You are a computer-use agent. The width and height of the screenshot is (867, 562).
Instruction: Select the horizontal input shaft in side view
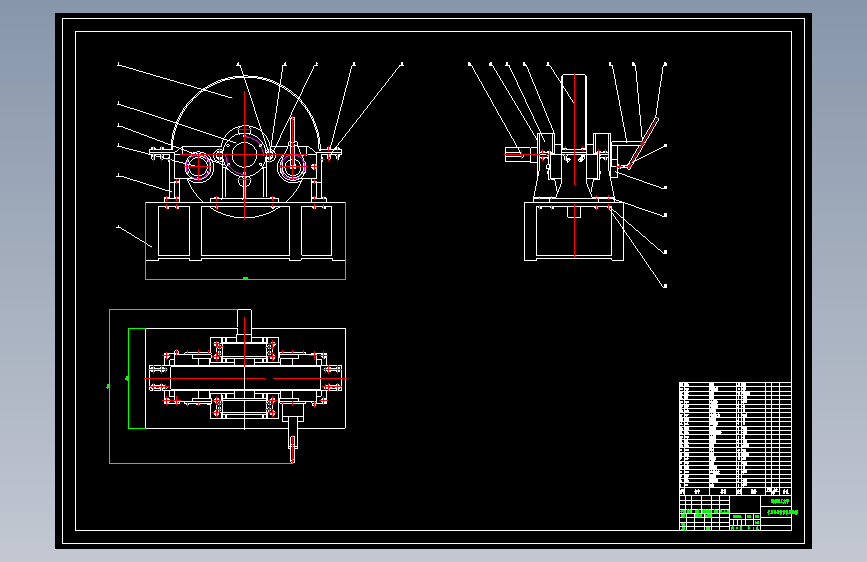tap(521, 154)
